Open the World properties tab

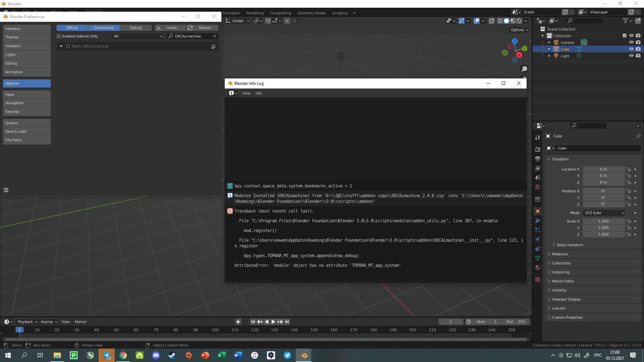[x=538, y=187]
